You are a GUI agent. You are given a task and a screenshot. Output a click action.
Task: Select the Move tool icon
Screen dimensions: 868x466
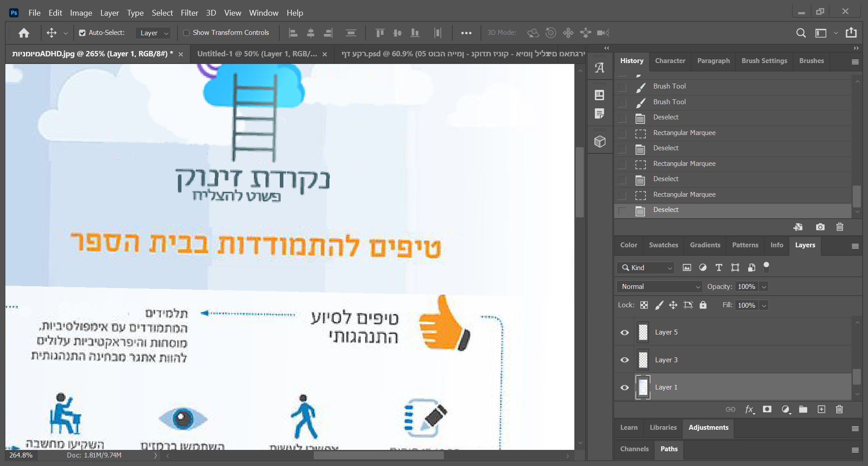51,33
